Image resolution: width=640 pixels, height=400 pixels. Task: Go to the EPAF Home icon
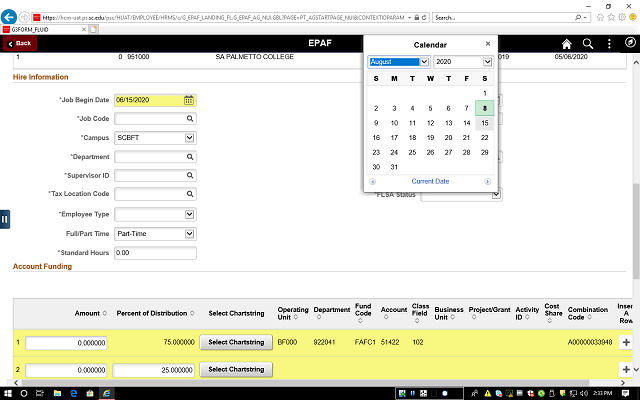coord(567,44)
